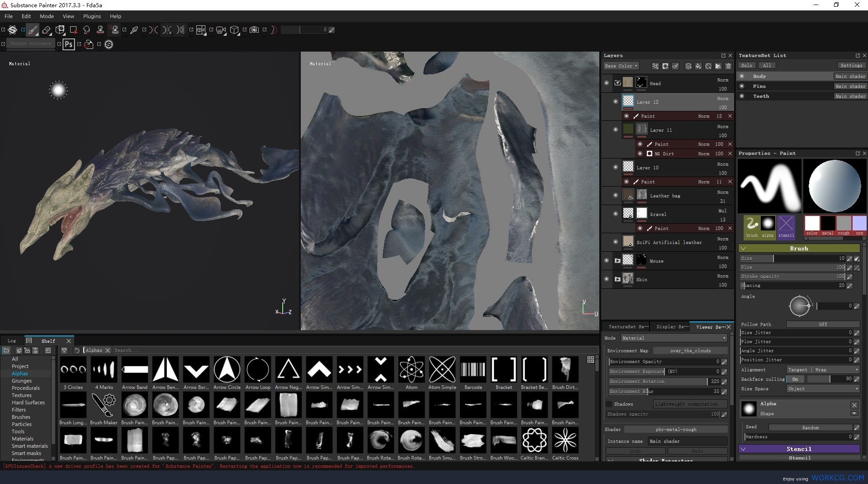This screenshot has height=484, width=868.
Task: Open the Base Color channel dropdown
Action: 621,66
